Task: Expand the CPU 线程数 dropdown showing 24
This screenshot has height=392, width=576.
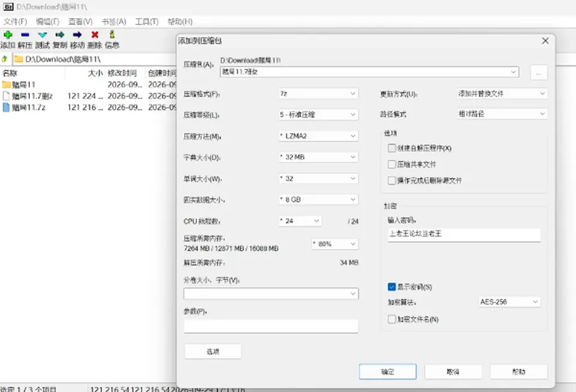Action: click(x=300, y=221)
